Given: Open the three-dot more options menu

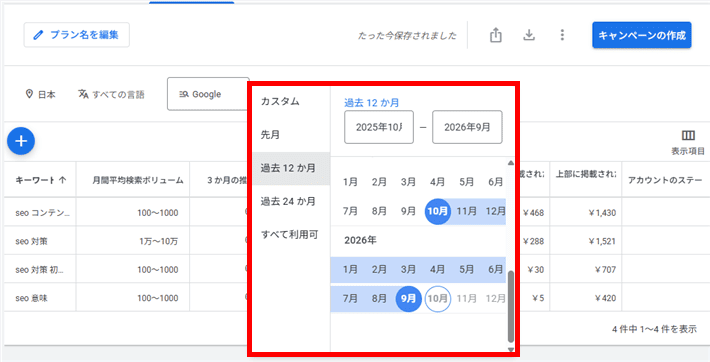Looking at the screenshot, I should (562, 35).
